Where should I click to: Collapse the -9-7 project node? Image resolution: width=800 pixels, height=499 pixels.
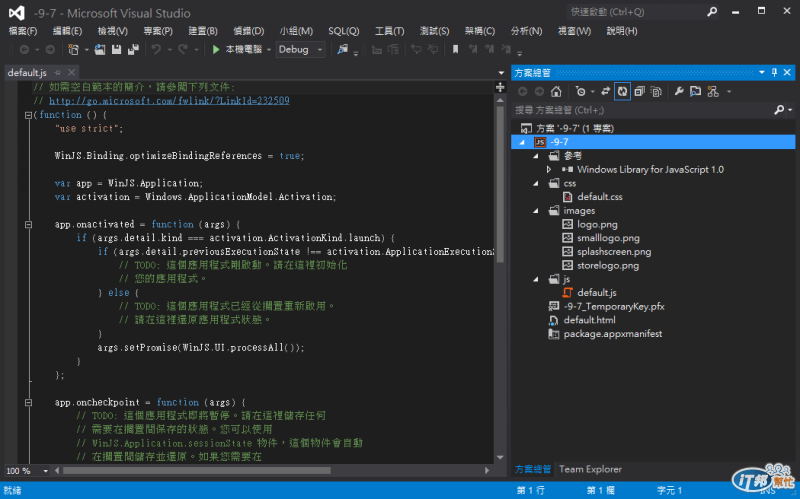pos(522,142)
